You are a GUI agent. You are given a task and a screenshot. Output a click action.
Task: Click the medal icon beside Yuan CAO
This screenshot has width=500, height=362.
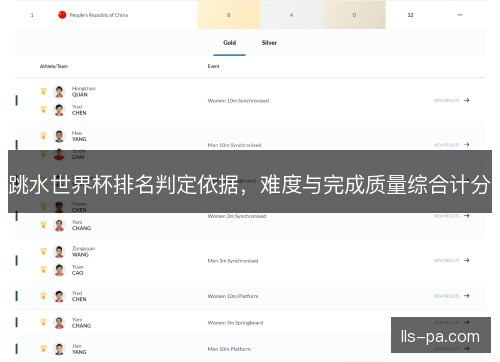click(x=43, y=269)
